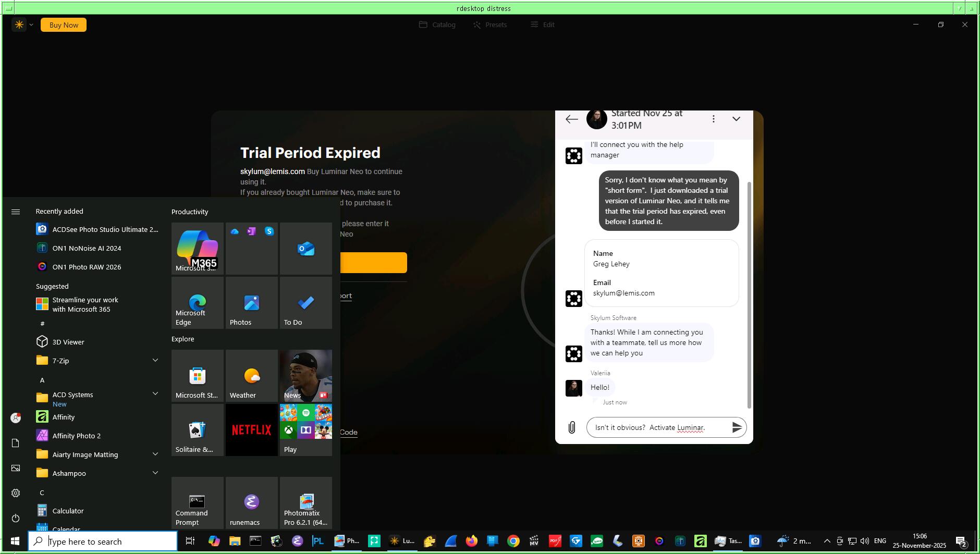Screen dimensions: 980x554
Task: Click the send message arrow icon
Action: pyautogui.click(x=736, y=427)
